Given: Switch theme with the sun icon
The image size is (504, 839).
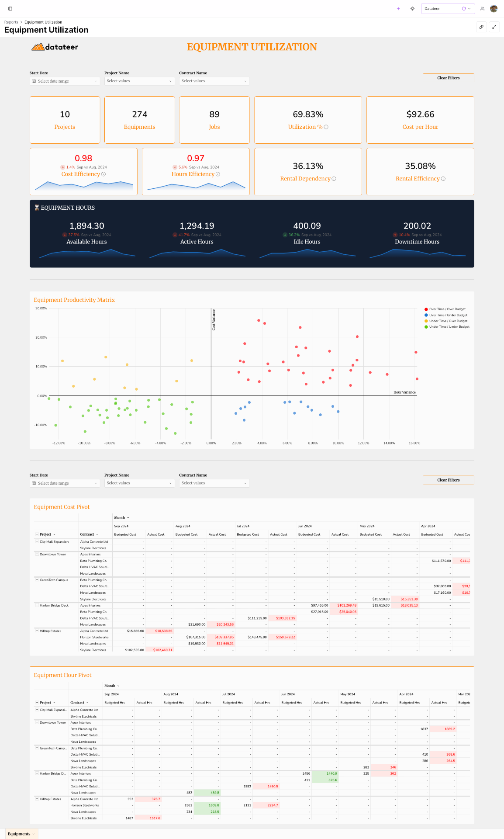Looking at the screenshot, I should [x=412, y=9].
